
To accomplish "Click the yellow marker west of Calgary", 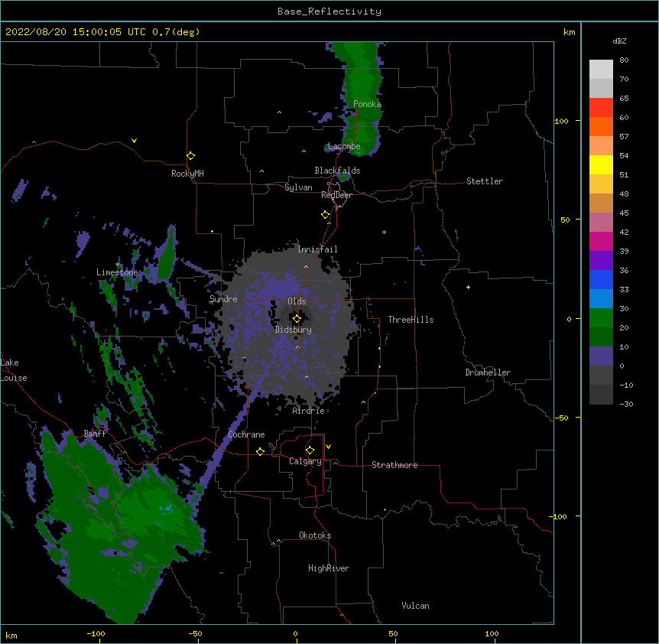I will pyautogui.click(x=260, y=451).
